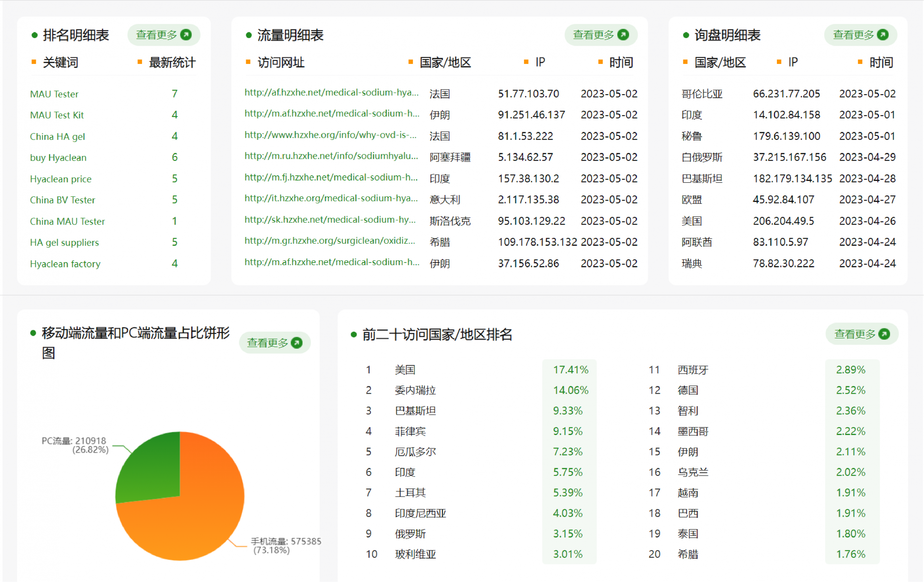Open the www.hzxhe.org why-ovd-is URL

(x=331, y=135)
